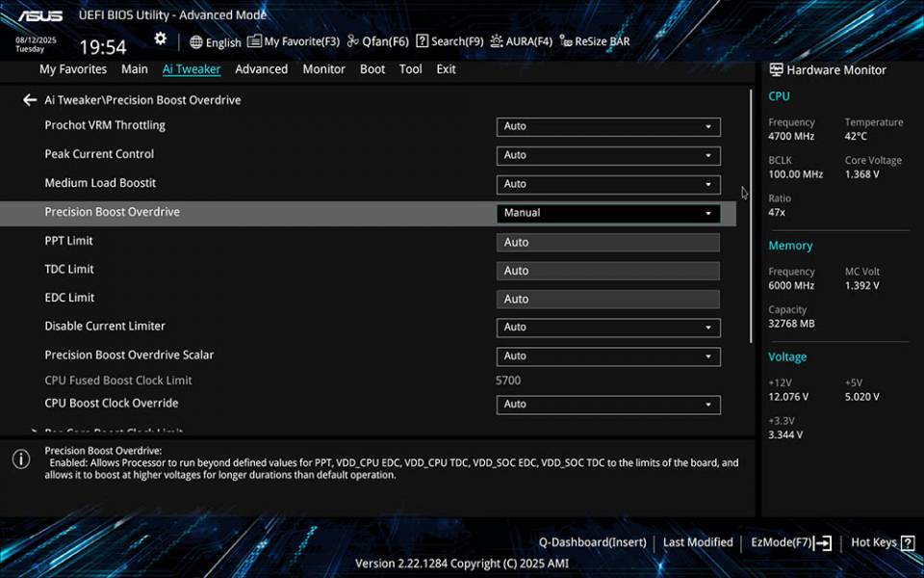Click the English language selector
The height and width of the screenshot is (578, 924).
tap(215, 42)
